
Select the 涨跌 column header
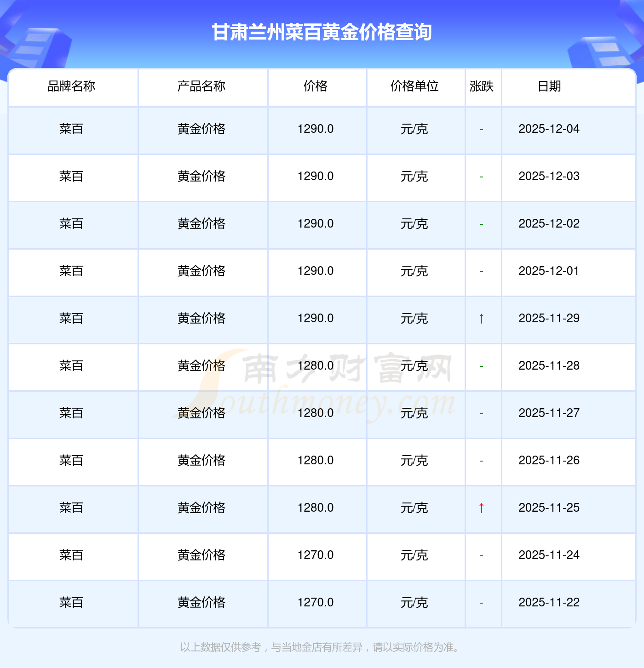tap(482, 86)
